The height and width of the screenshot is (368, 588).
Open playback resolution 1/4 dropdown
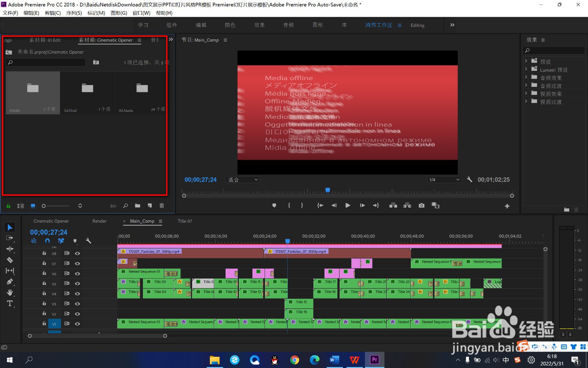pyautogui.click(x=444, y=180)
